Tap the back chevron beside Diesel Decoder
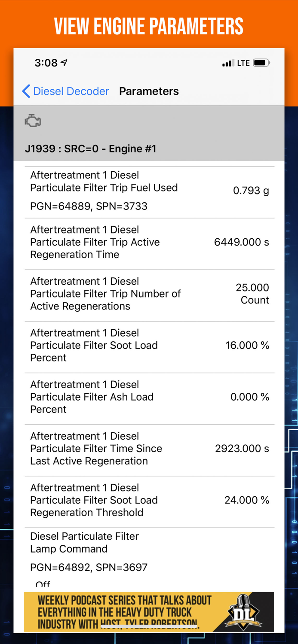Image resolution: width=298 pixels, height=644 pixels. [26, 91]
